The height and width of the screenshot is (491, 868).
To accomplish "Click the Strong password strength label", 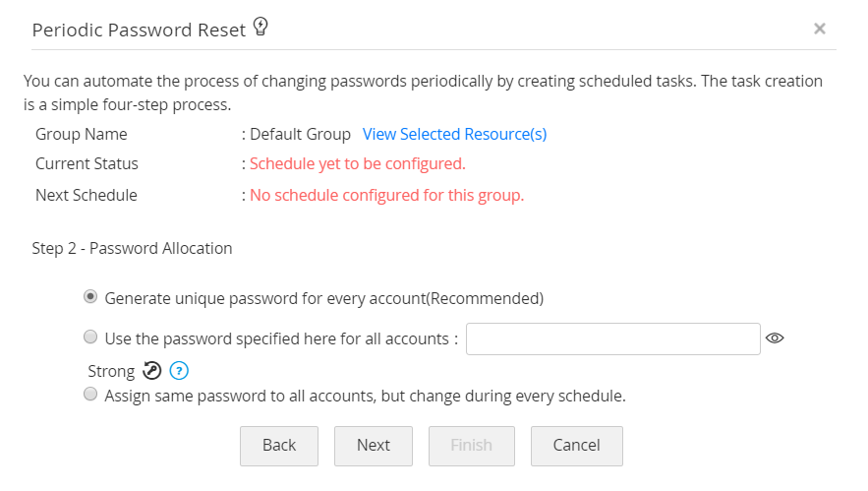I will [111, 371].
